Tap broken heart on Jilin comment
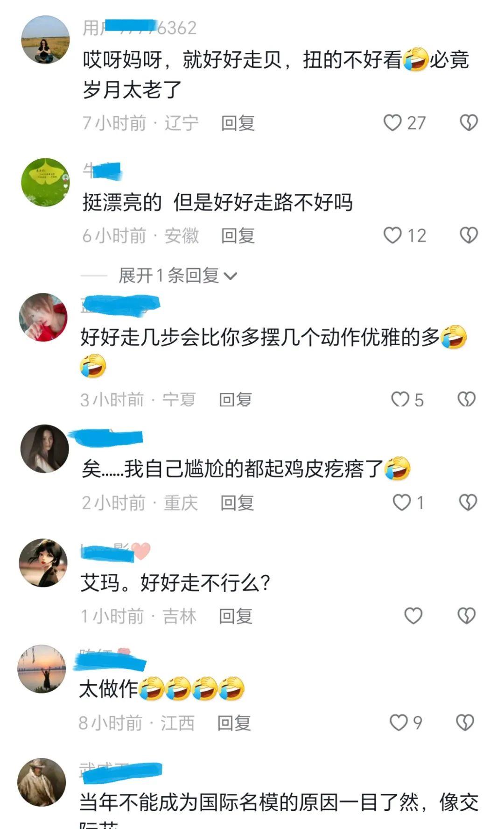Viewport: 504px width, 829px height. click(466, 616)
